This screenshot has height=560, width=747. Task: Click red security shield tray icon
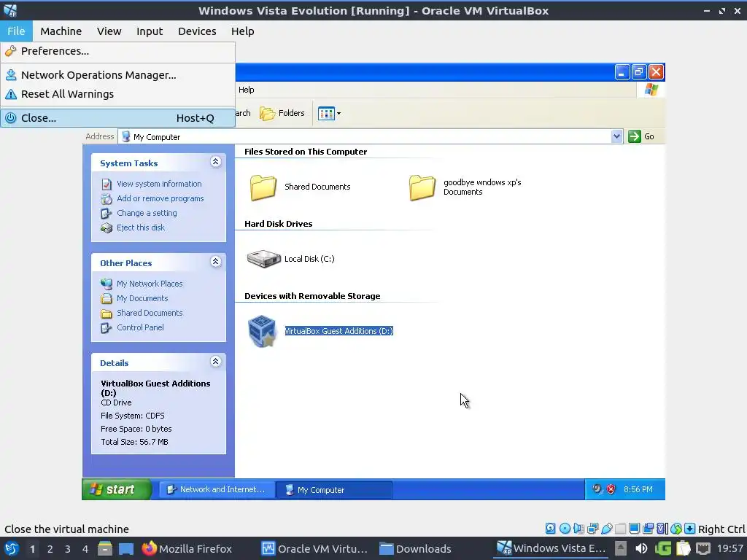[611, 489]
